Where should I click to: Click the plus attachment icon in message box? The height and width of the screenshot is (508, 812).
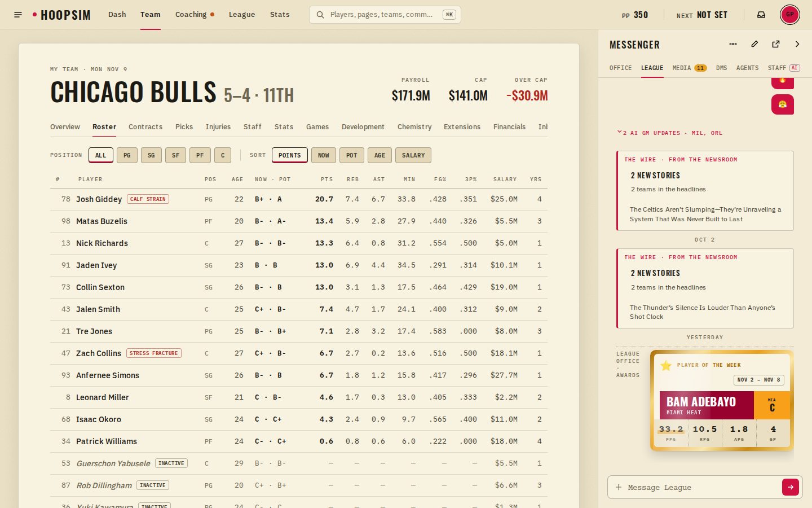click(x=619, y=487)
